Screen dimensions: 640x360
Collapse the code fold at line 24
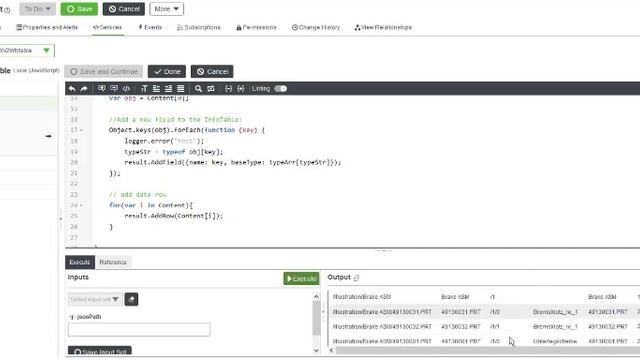81,205
